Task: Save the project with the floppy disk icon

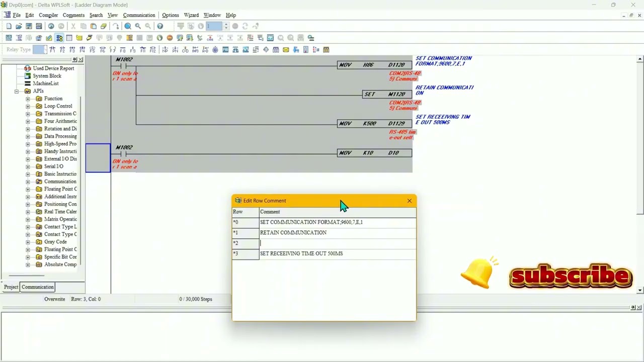Action: pyautogui.click(x=29, y=26)
